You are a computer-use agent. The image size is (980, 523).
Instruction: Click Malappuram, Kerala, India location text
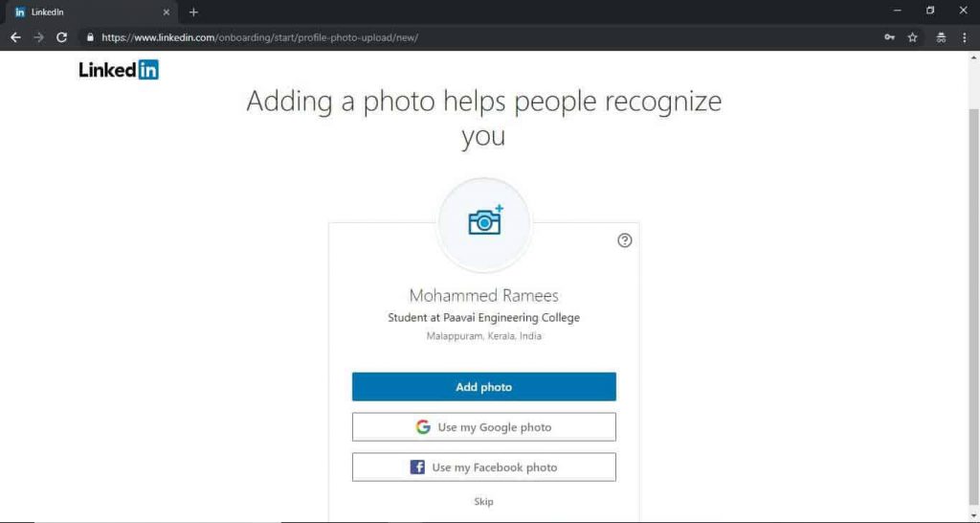pyautogui.click(x=483, y=336)
